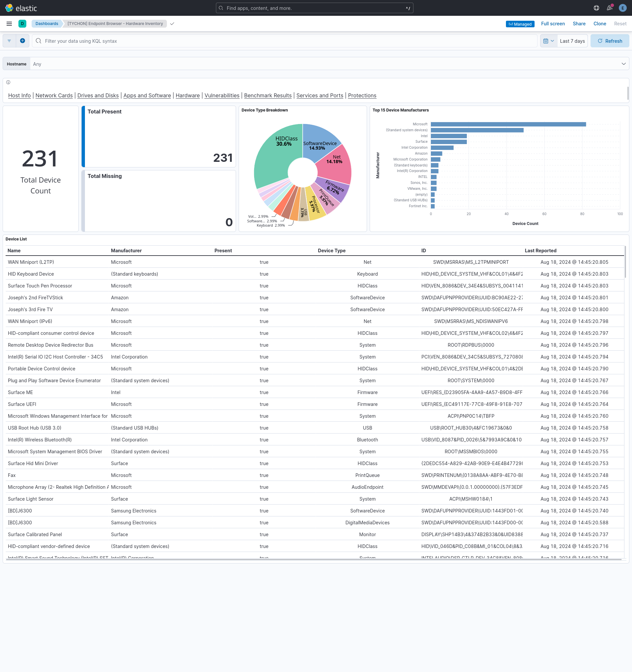Click the Total Present metric 231
This screenshot has height=672, width=632.
point(223,158)
